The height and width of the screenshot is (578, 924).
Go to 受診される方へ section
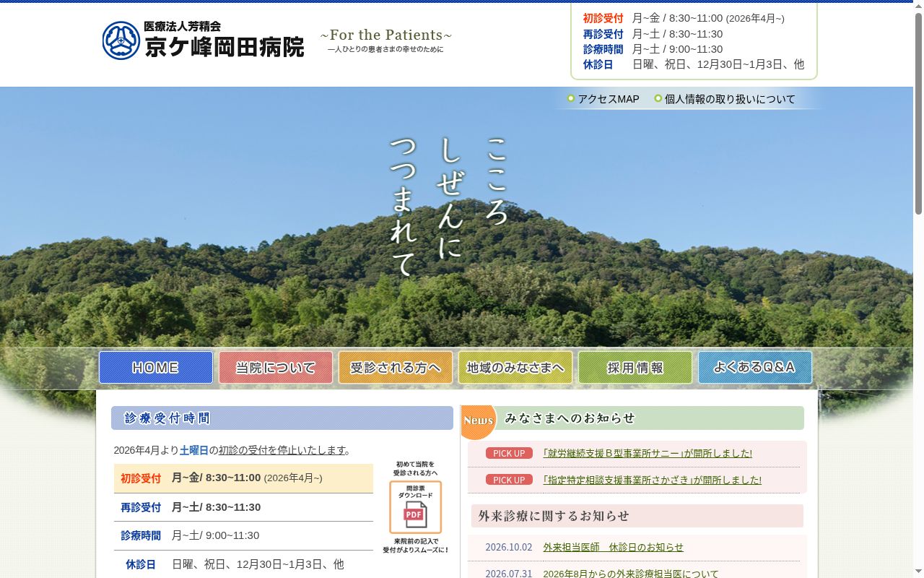396,367
